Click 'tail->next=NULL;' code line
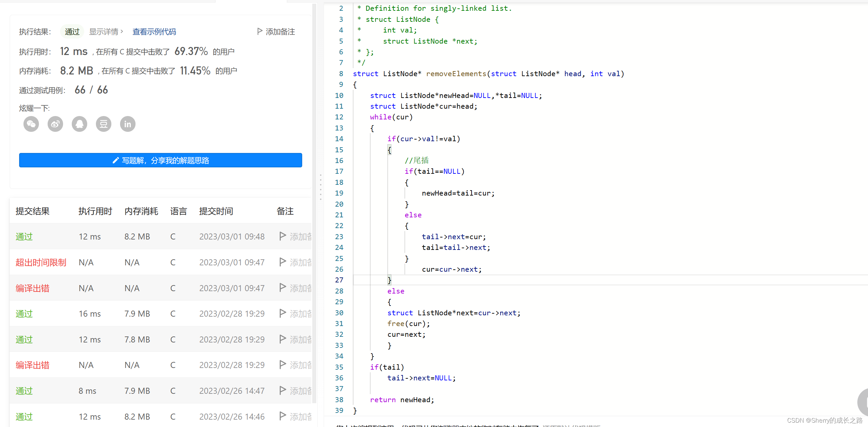The width and height of the screenshot is (868, 427). click(x=421, y=378)
